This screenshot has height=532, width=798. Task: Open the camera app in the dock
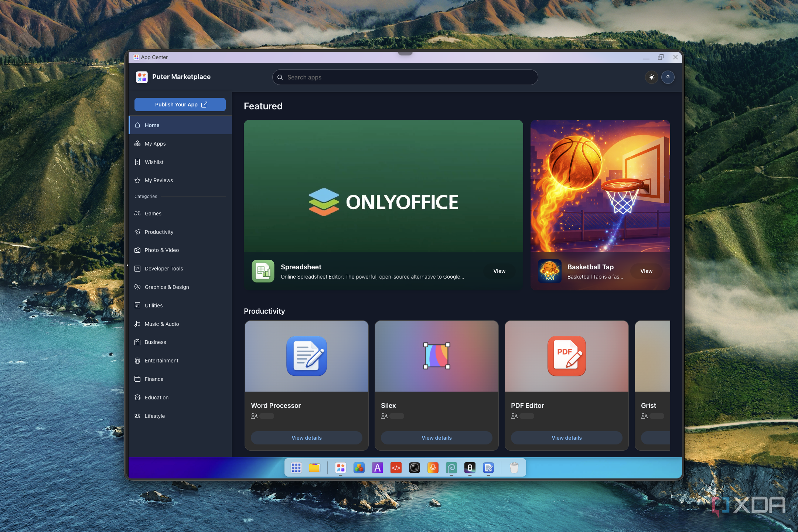(x=415, y=468)
